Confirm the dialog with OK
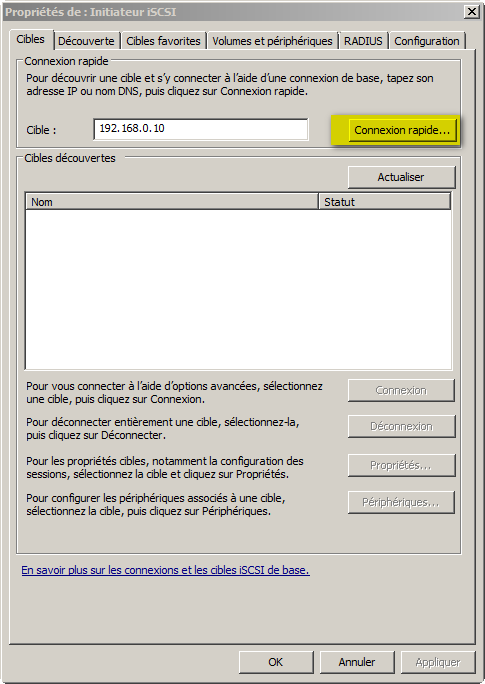 pyautogui.click(x=276, y=662)
